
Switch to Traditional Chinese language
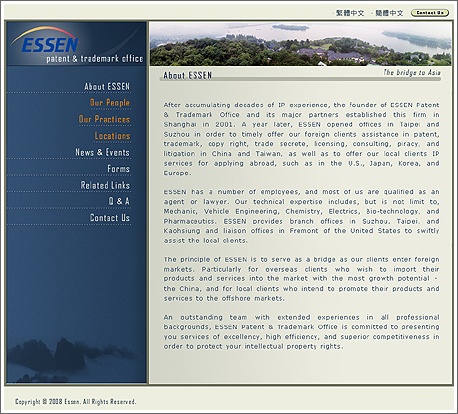[x=350, y=13]
